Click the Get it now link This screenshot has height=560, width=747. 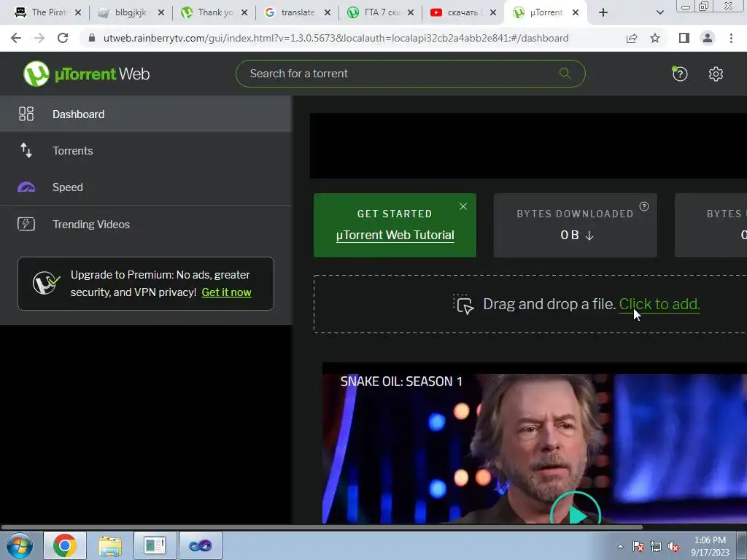pyautogui.click(x=226, y=292)
